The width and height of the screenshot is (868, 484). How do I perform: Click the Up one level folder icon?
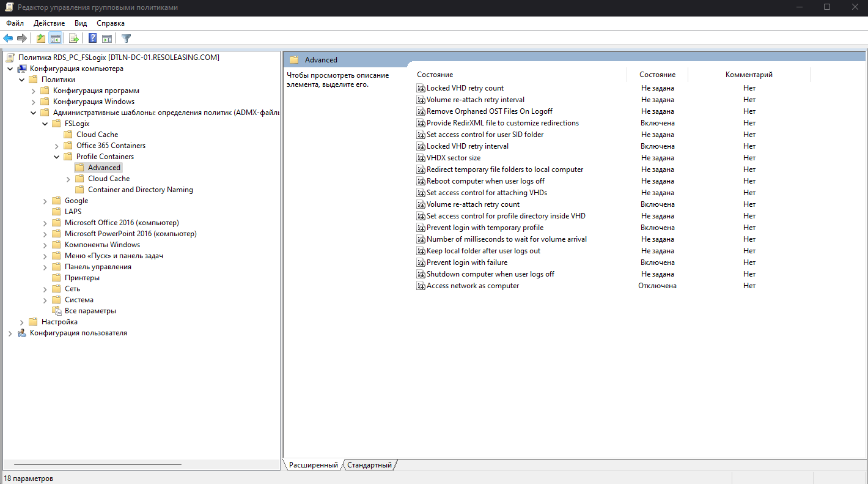(40, 38)
